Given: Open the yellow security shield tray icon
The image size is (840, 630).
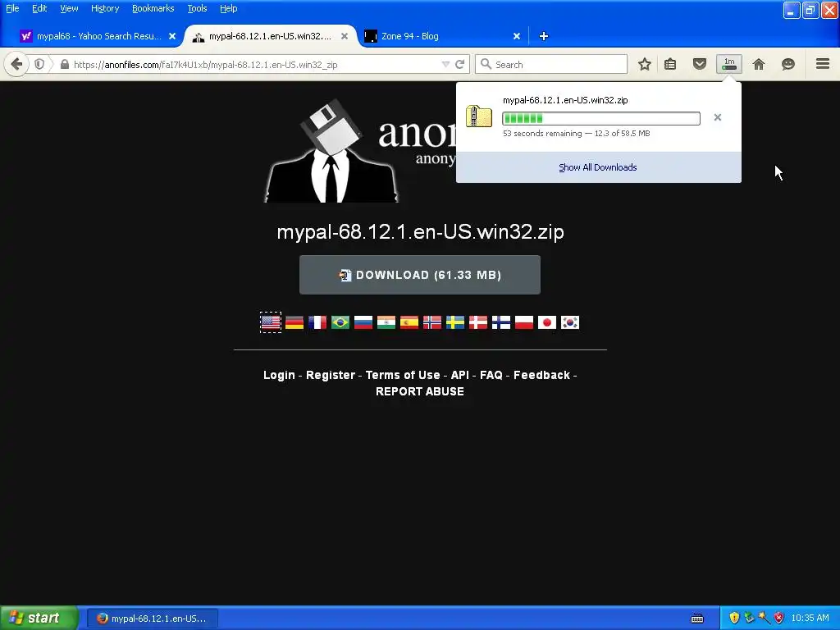Looking at the screenshot, I should point(734,618).
